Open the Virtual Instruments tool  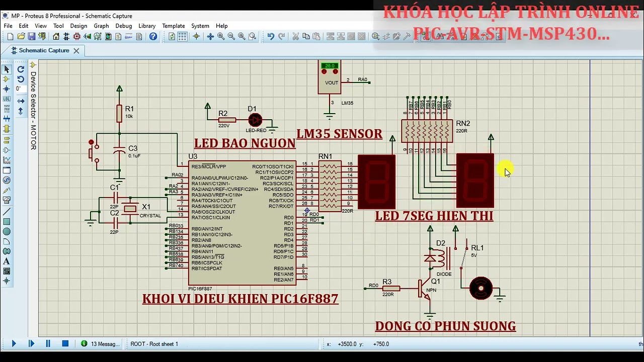(x=7, y=200)
